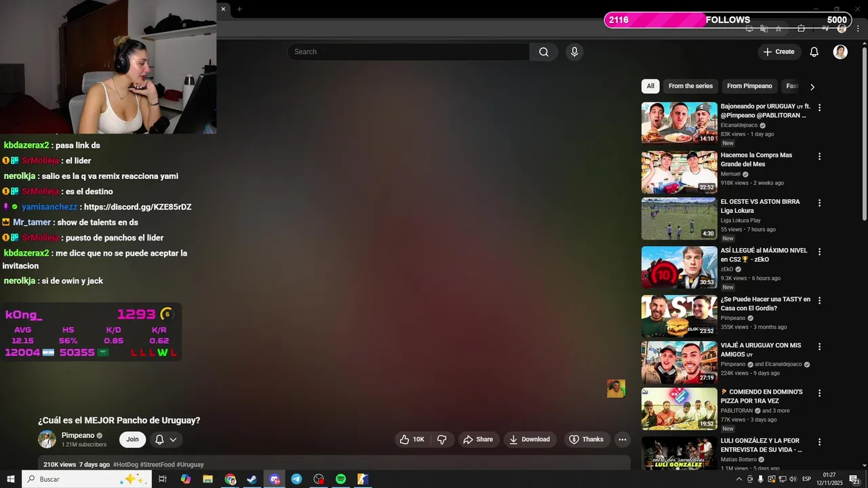Join the Pimpeano channel
This screenshot has width=868, height=488.
click(132, 440)
